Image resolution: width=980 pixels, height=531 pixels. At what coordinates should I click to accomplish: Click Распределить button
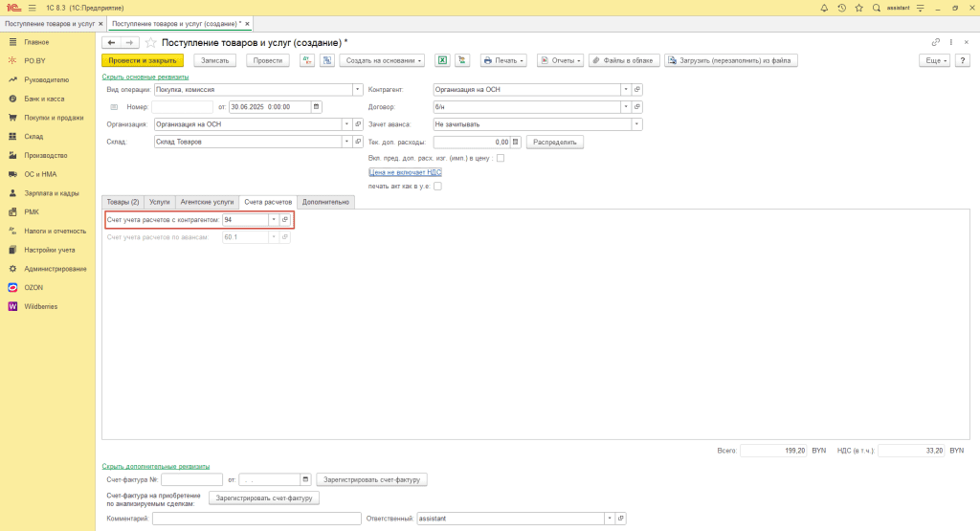(x=555, y=142)
